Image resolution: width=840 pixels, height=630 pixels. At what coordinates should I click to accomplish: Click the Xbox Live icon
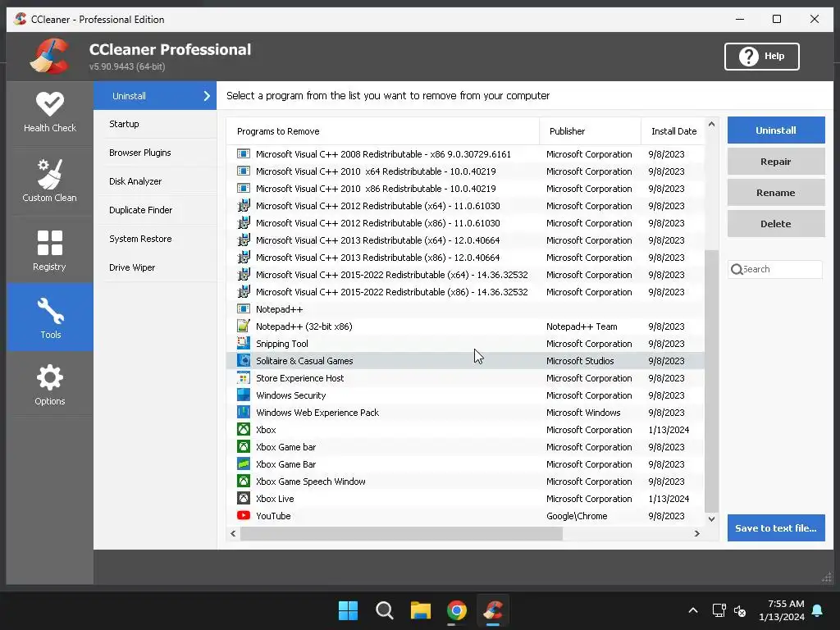(243, 498)
